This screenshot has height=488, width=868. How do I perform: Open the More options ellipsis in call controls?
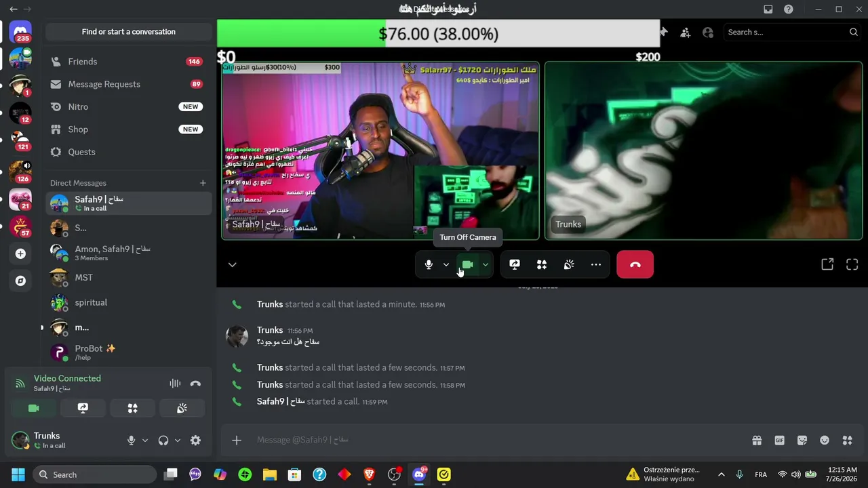[596, 264]
